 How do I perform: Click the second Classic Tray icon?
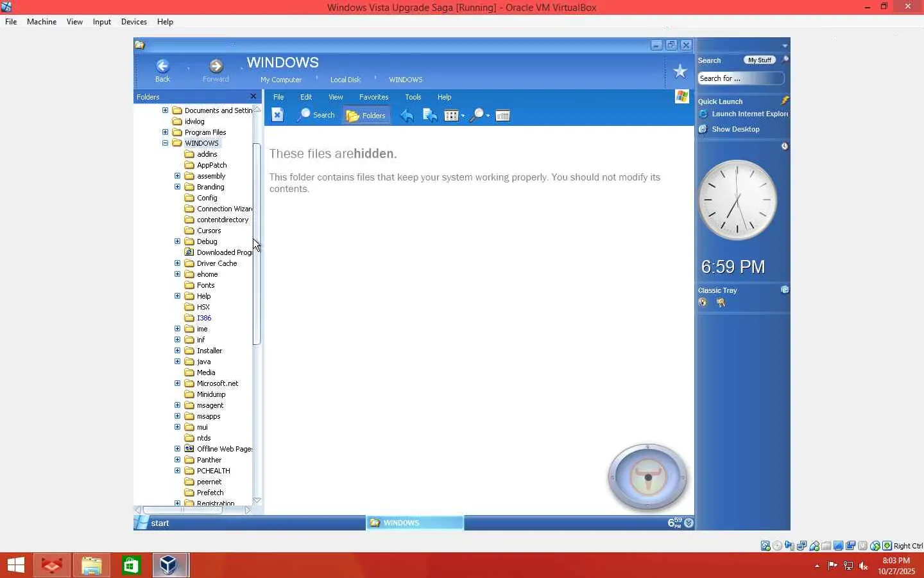click(x=721, y=302)
